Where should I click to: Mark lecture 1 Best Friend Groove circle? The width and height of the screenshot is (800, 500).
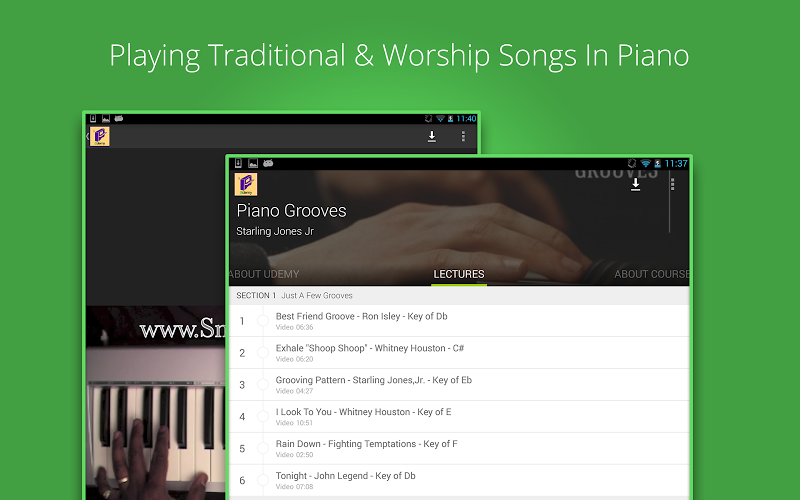point(263,320)
